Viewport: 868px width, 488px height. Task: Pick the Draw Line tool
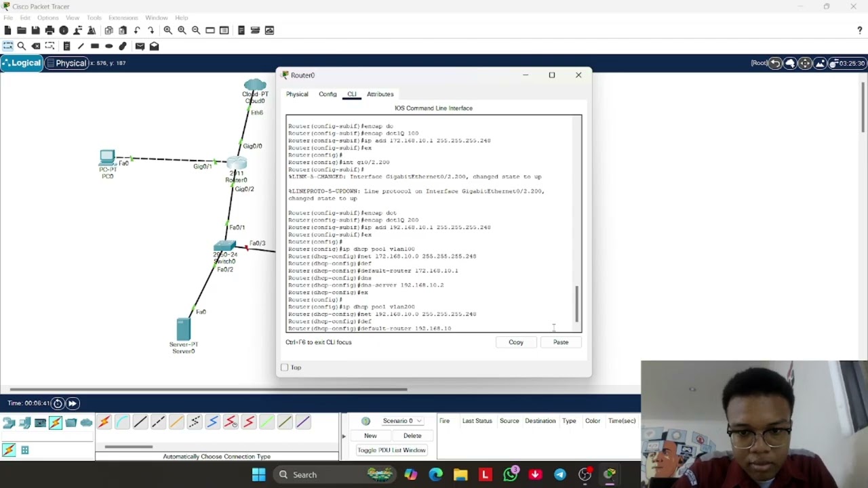click(x=81, y=46)
